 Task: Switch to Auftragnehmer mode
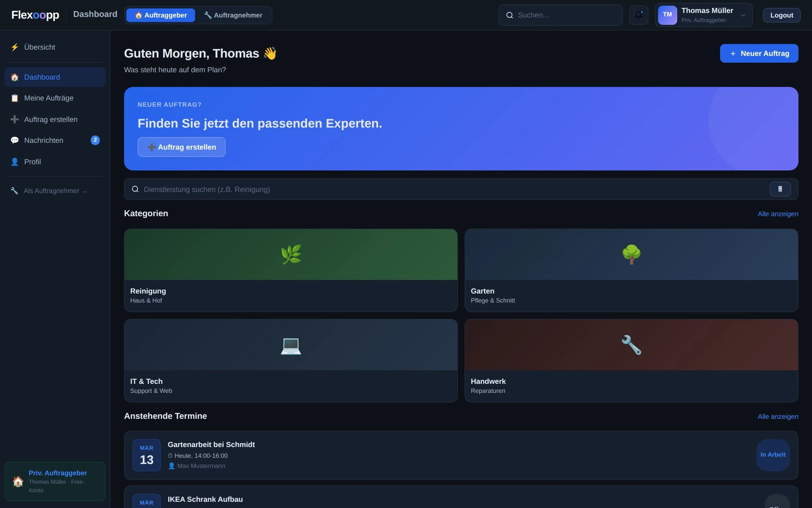pyautogui.click(x=233, y=15)
